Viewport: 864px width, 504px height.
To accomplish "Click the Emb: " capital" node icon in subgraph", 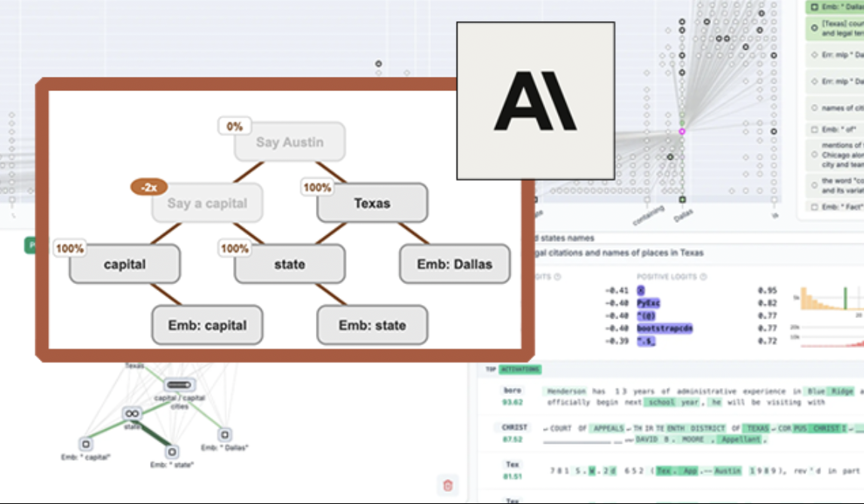I will pyautogui.click(x=85, y=444).
